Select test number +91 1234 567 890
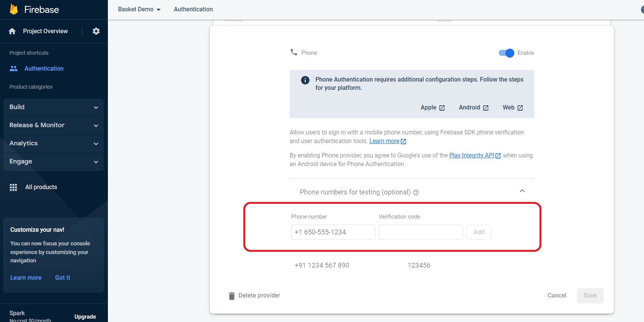The image size is (644, 322). 322,265
